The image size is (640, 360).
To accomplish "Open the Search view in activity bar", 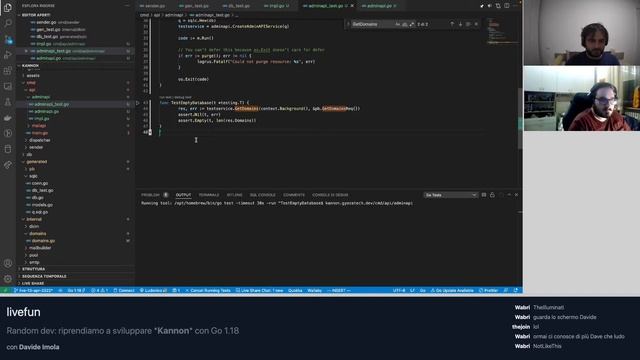I will tap(8, 23).
